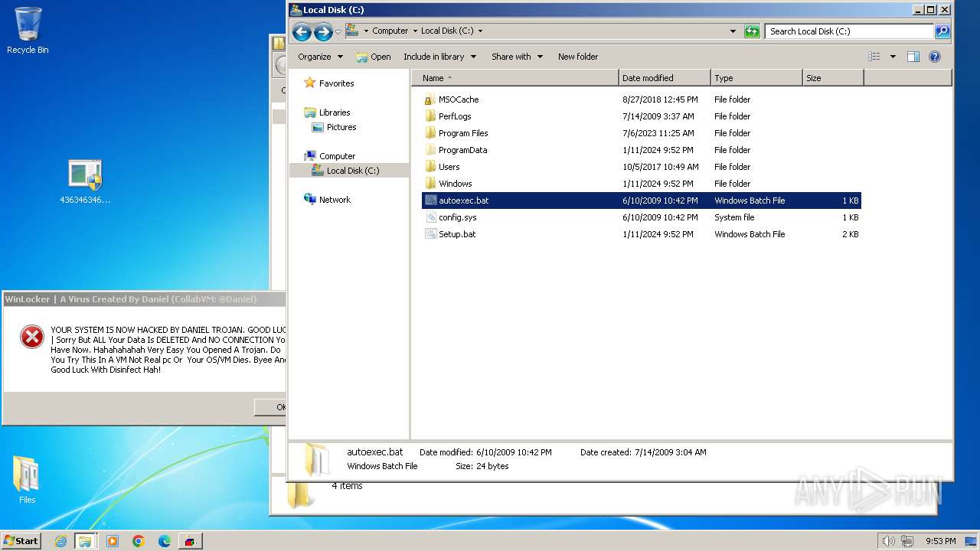Screen dimensions: 980x551
Task: Launch Microsoft Edge from taskbar
Action: coord(164,541)
